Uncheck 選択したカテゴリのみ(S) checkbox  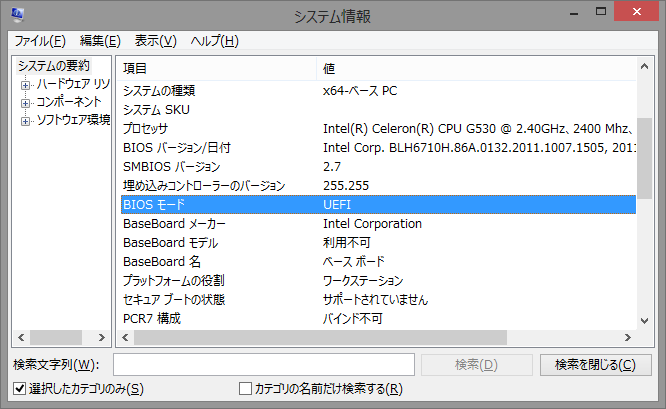20,389
